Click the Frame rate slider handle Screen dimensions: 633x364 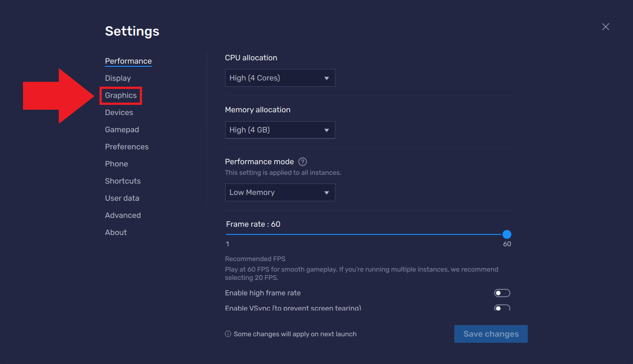507,234
